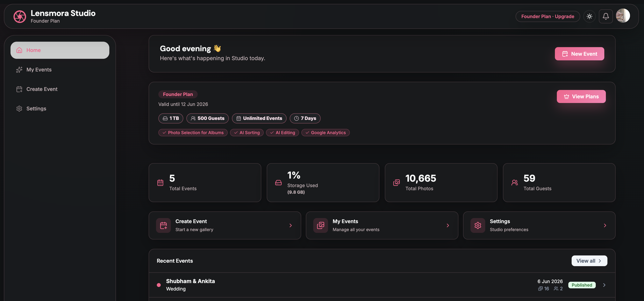Open the Shubham & Ankita event
This screenshot has height=301, width=644.
(x=382, y=285)
